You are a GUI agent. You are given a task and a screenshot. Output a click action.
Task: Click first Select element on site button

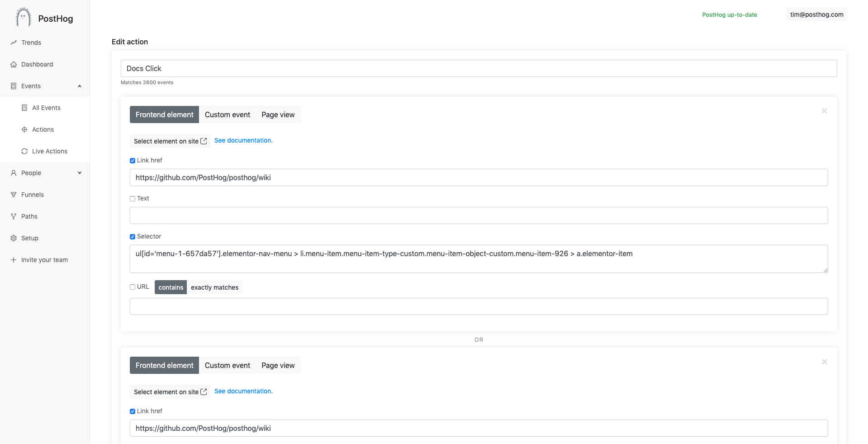tap(170, 141)
